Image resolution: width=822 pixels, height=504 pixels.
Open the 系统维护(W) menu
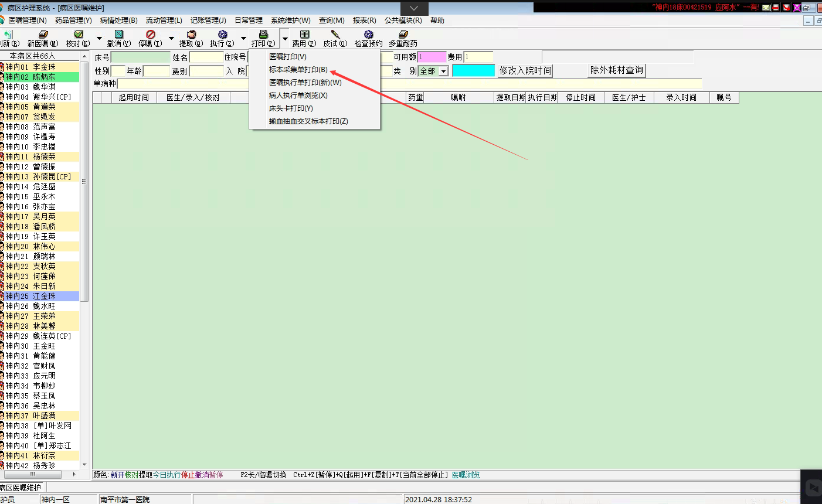point(291,21)
